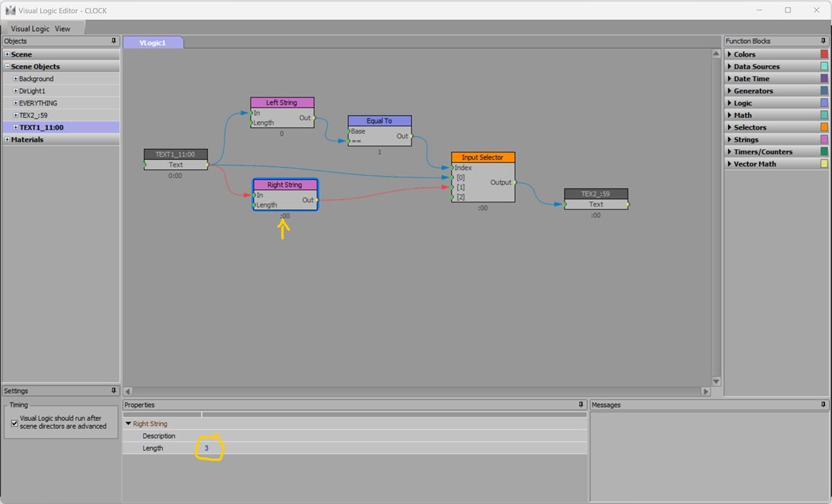
Task: Expand the Timers/Counters function blocks
Action: point(729,152)
